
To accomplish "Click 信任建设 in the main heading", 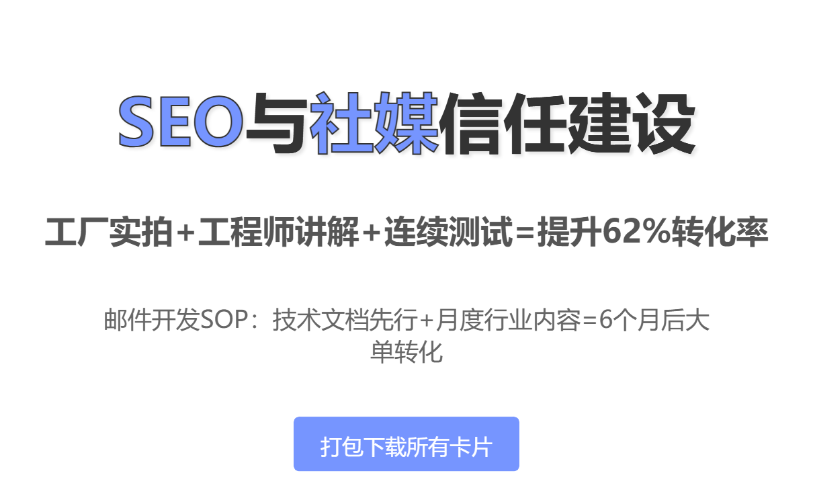I will coord(567,124).
